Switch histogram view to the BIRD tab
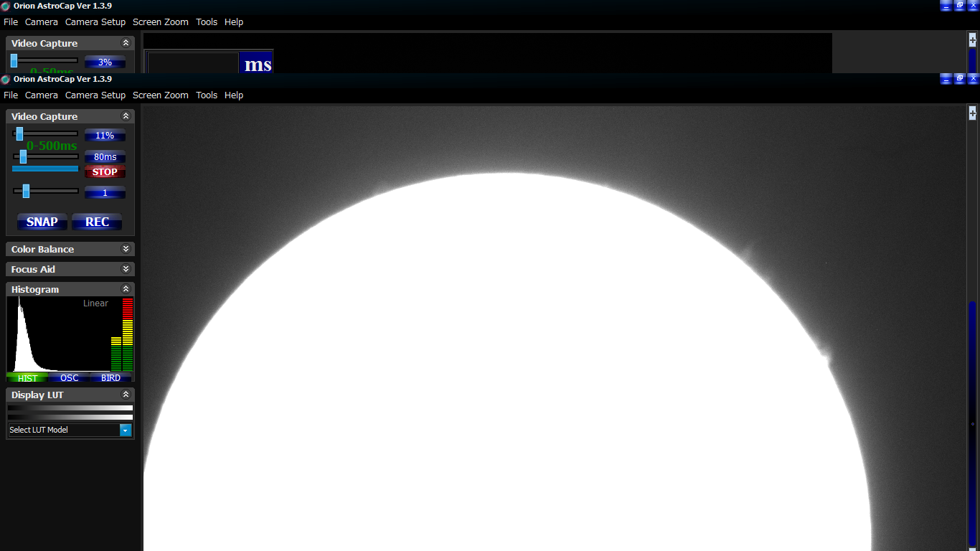The width and height of the screenshot is (980, 551). [110, 378]
